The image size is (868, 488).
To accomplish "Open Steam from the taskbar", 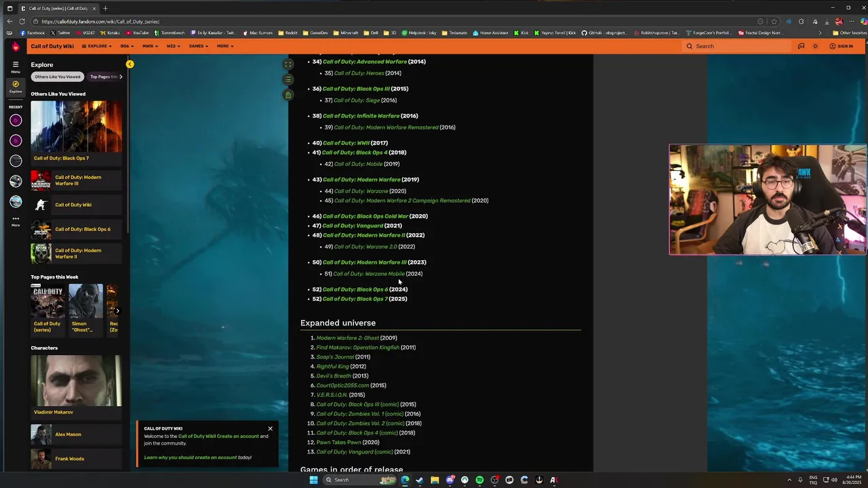I will point(420,480).
